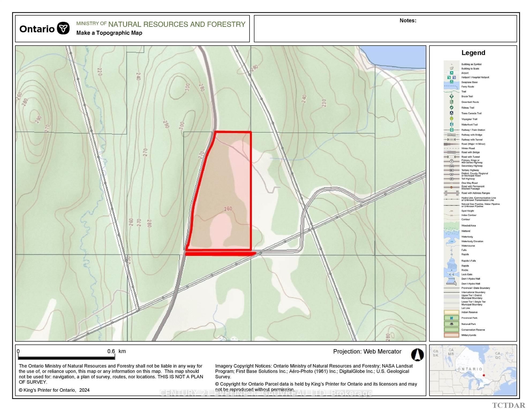Click the Waterfront Trail legend icon
This screenshot has width=532, height=411.
click(x=451, y=124)
